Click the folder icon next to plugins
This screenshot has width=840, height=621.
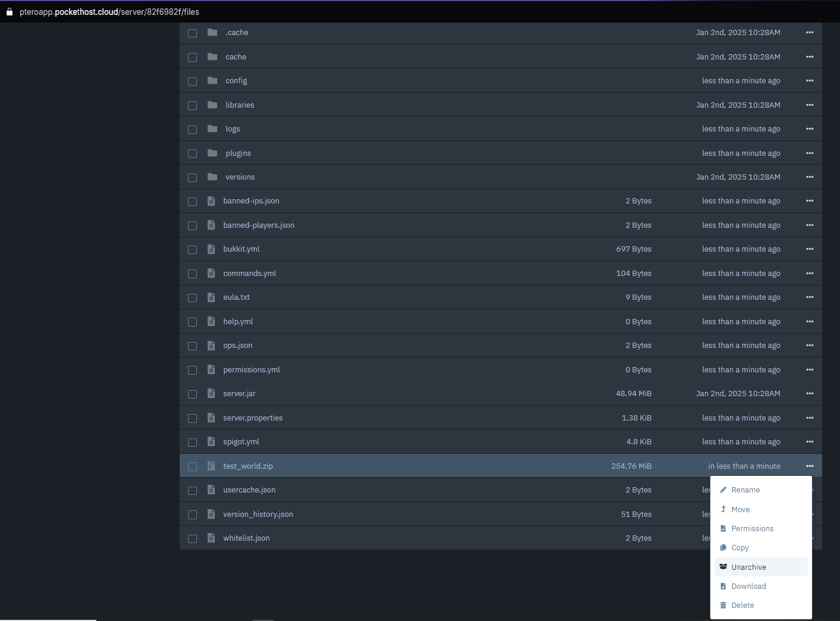[212, 153]
